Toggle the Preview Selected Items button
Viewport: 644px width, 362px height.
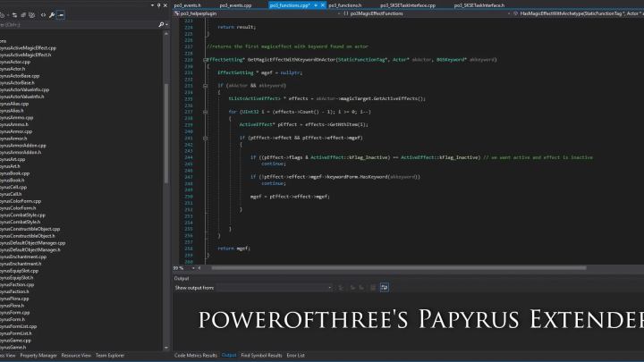61,15
